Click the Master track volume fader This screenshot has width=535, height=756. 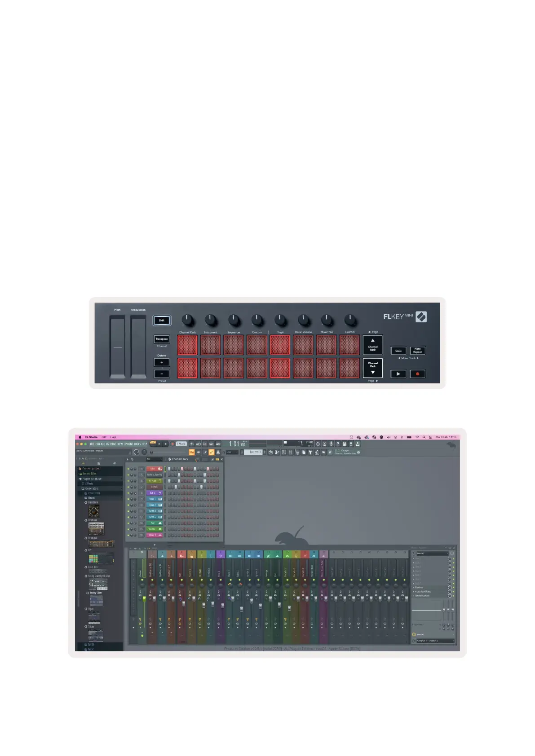point(144,598)
